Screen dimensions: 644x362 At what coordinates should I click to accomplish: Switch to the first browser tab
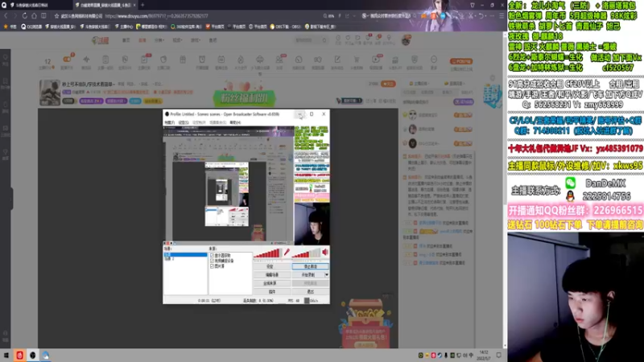tap(36, 5)
